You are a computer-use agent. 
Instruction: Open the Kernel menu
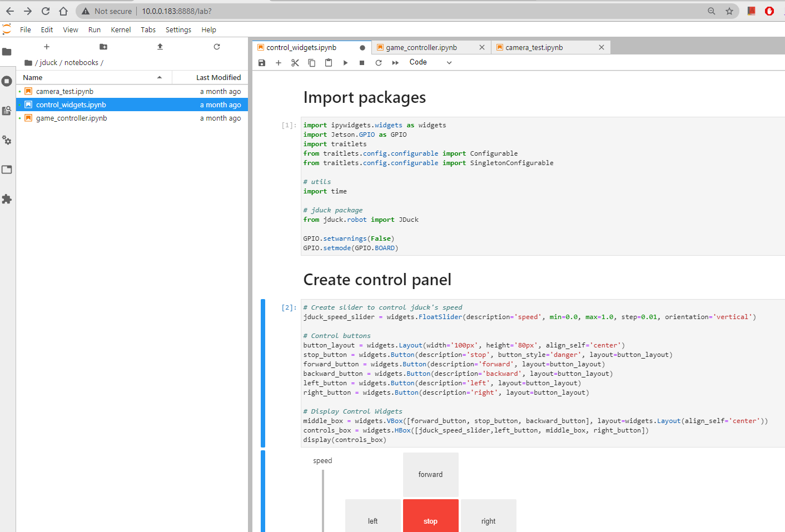[x=121, y=30]
